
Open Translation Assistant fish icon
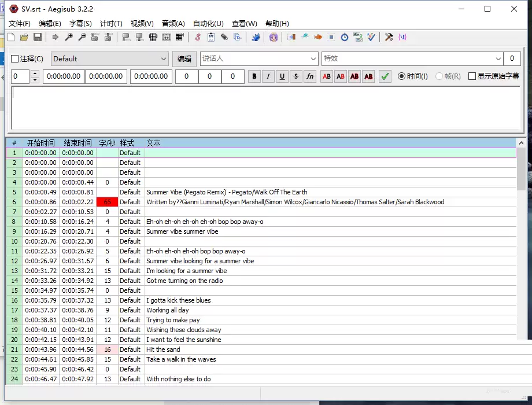[318, 37]
